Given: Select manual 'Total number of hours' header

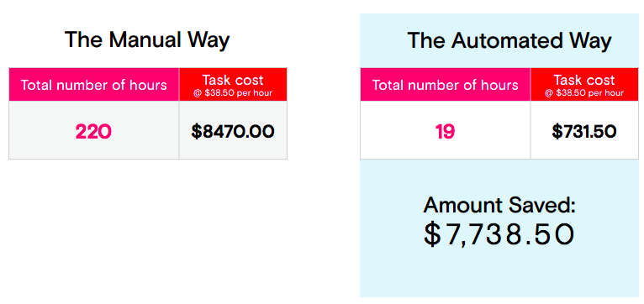Looking at the screenshot, I should point(94,85).
